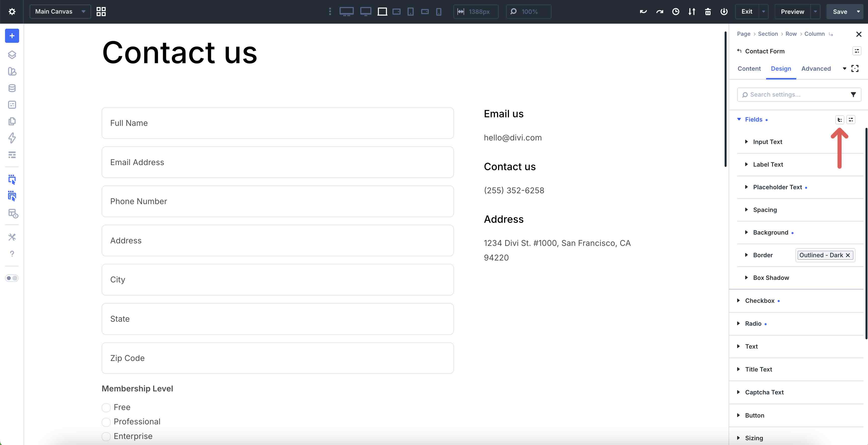Click the power icon in top bar
868x445 pixels.
click(x=724, y=12)
